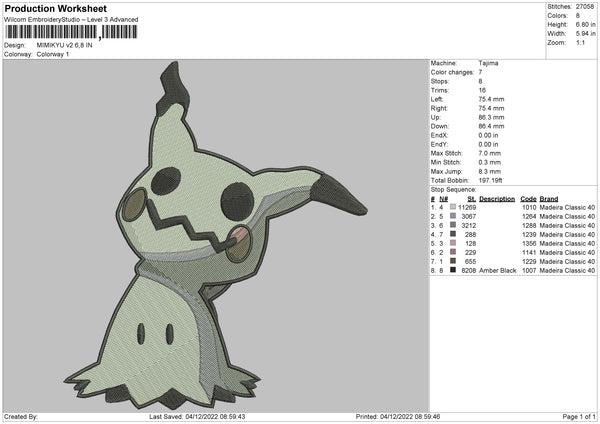
Task: Click the Down value 86.4 mm
Action: click(x=491, y=126)
